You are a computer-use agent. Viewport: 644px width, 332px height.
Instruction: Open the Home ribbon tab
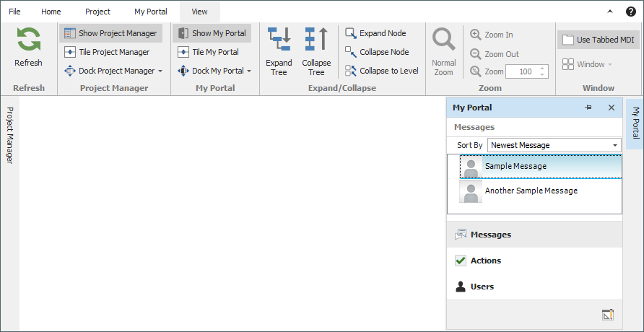pos(51,12)
